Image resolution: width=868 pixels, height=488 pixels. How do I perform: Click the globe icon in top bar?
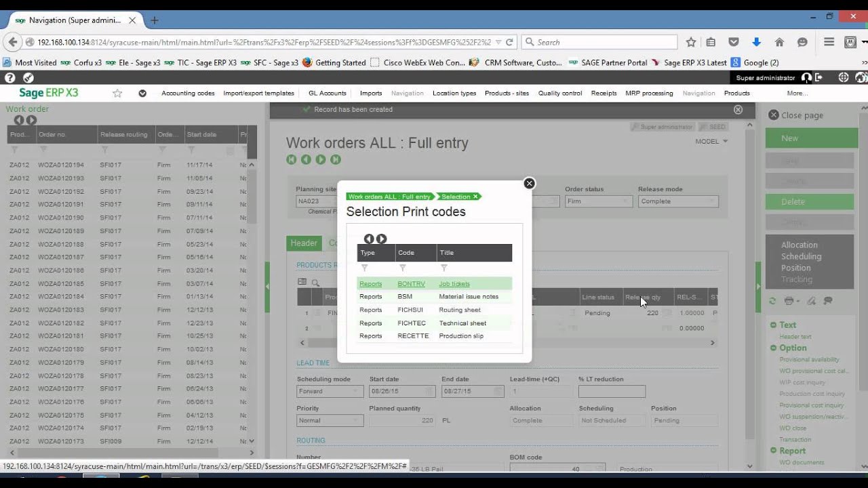point(844,78)
